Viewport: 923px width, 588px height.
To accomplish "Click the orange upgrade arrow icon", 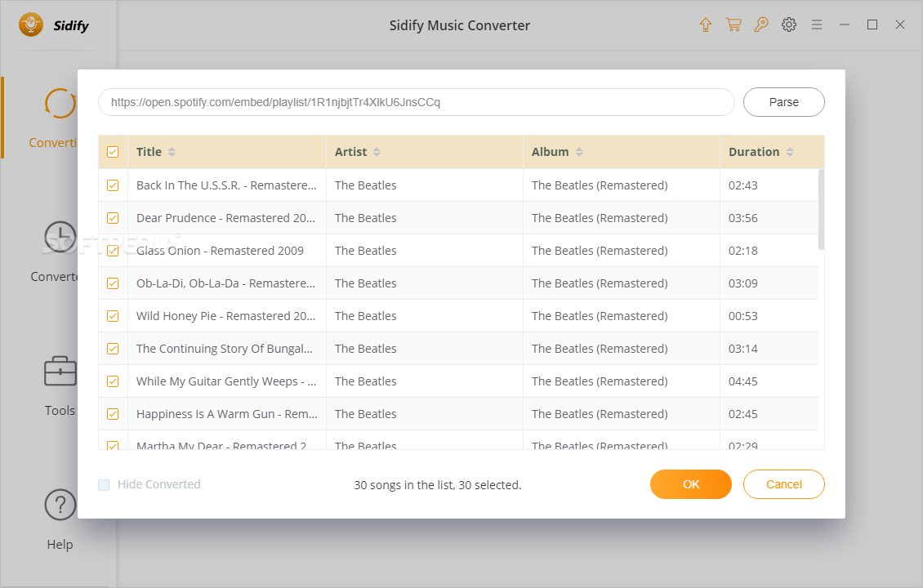I will (x=705, y=24).
